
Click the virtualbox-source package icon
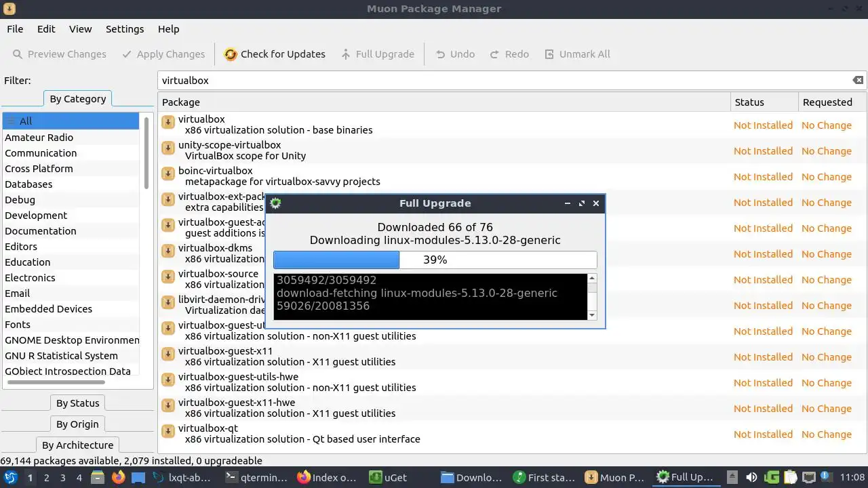pos(167,277)
